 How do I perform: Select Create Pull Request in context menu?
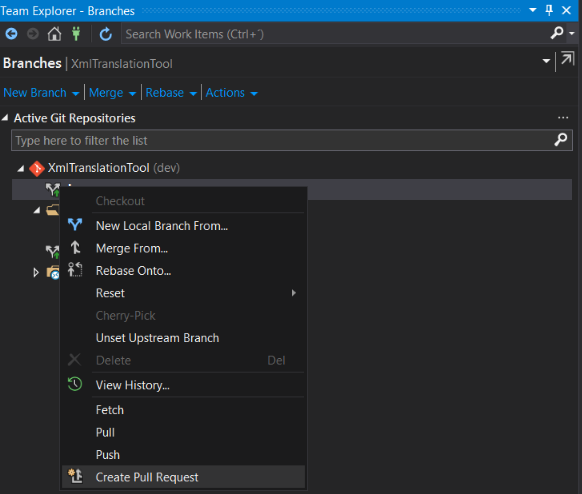(x=183, y=477)
